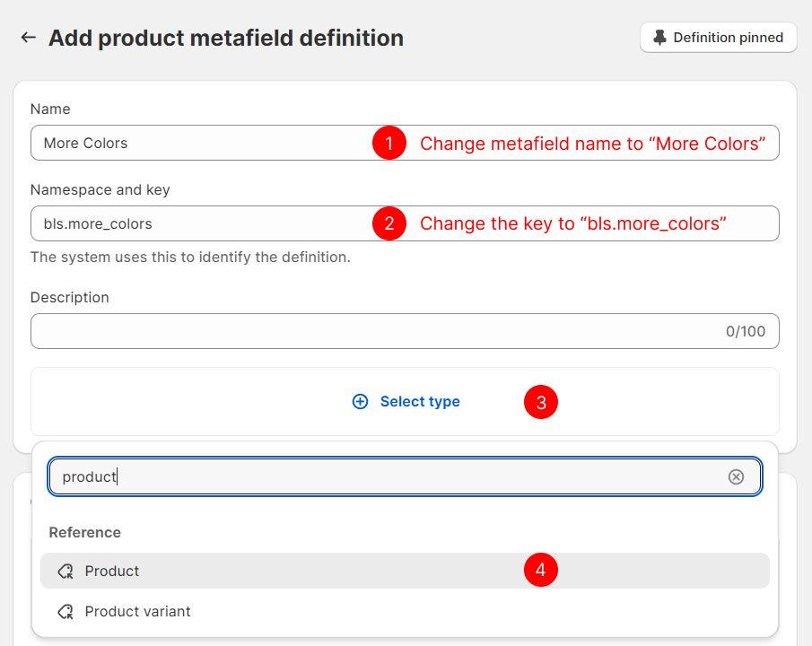
Task: Click the red step 3 badge
Action: pyautogui.click(x=541, y=403)
